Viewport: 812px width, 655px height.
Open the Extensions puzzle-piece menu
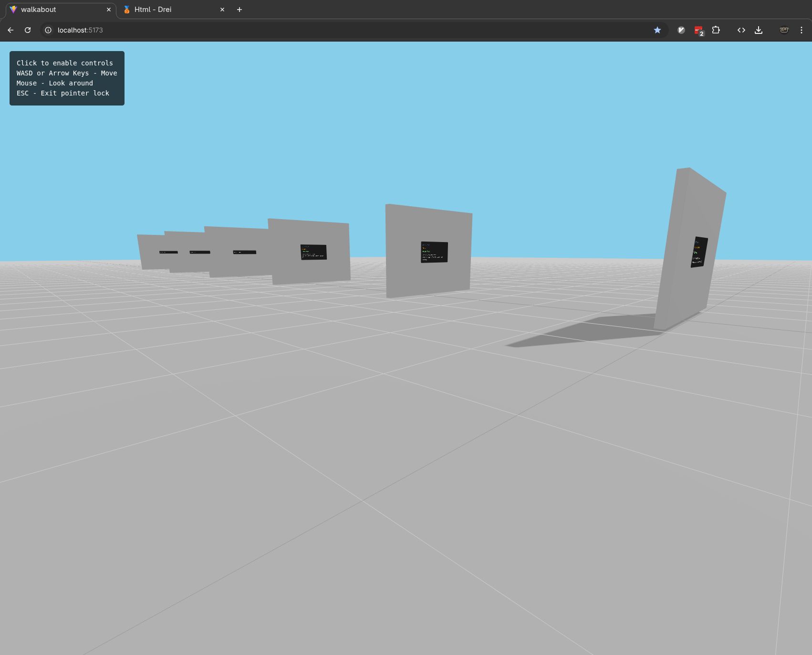click(x=716, y=30)
